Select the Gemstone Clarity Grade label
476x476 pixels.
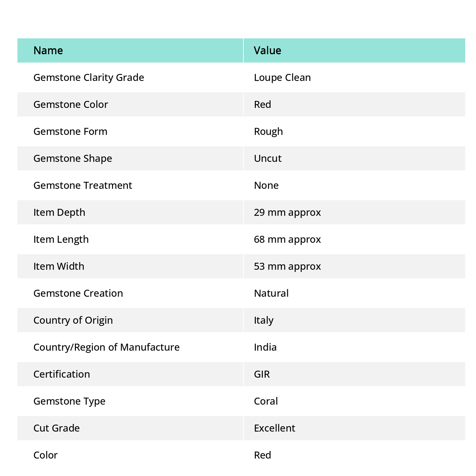point(89,78)
